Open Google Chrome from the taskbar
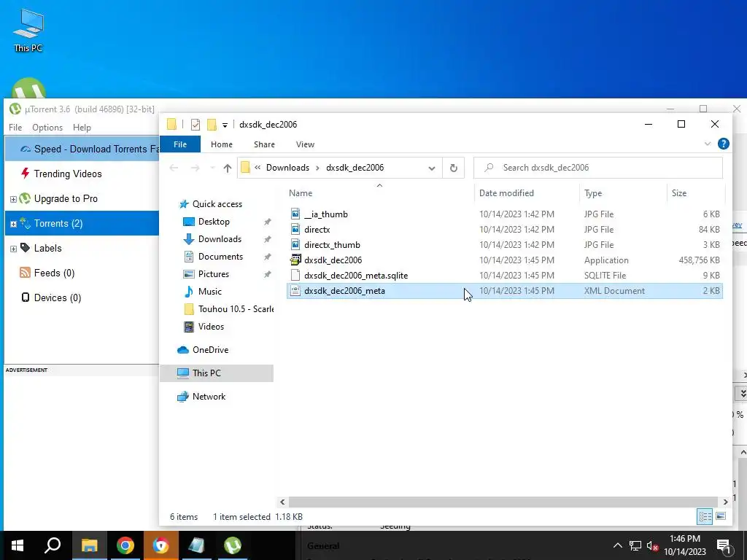The height and width of the screenshot is (560, 747). click(x=125, y=545)
